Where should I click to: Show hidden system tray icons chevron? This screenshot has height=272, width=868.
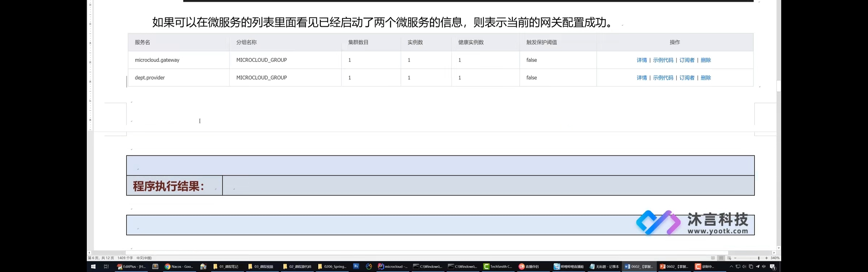pos(731,267)
